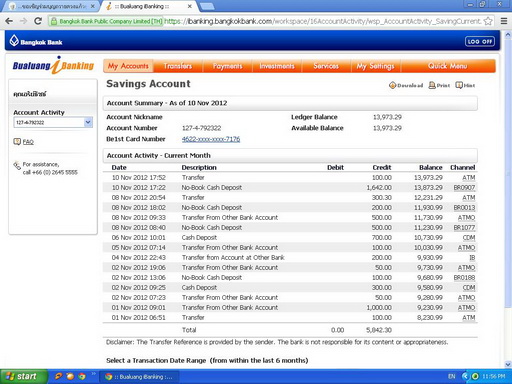
Task: Click the Bangkok Bank logo in the header
Action: [36, 41]
